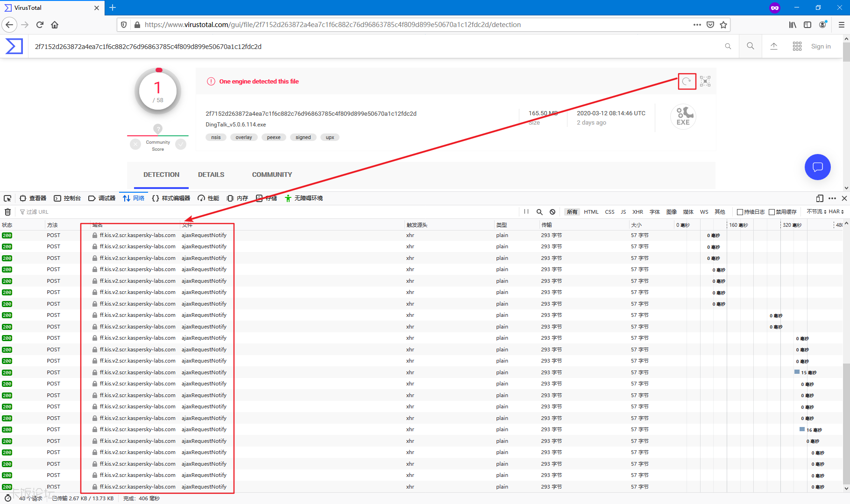Open 性能 performance devtools tab

(208, 198)
